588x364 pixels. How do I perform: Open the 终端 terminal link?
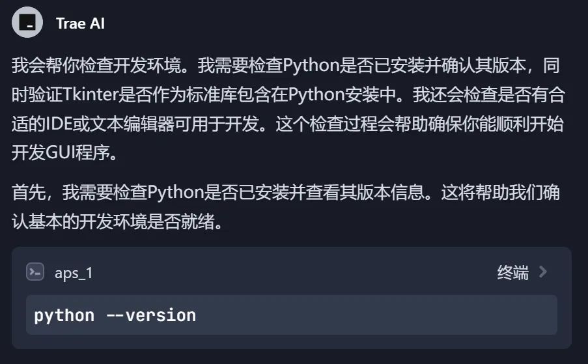(x=512, y=273)
